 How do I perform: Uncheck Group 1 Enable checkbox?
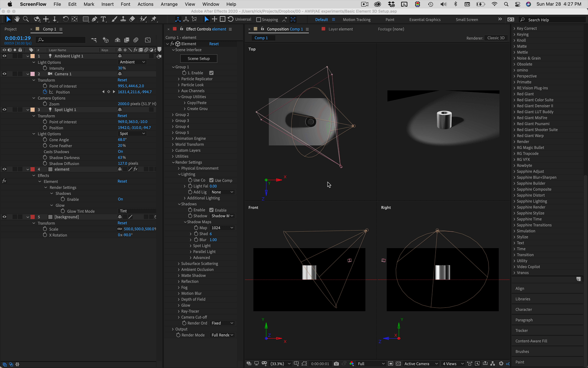click(x=211, y=73)
